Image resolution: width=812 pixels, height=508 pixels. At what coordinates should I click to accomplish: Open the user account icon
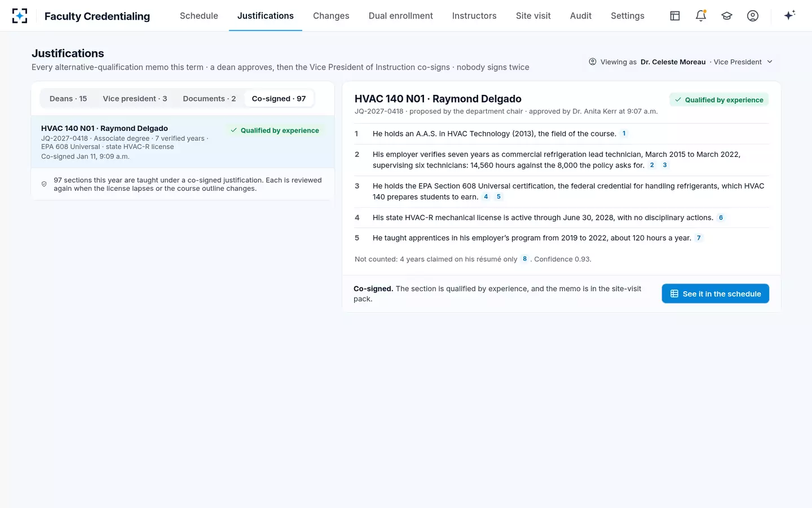[x=753, y=16]
